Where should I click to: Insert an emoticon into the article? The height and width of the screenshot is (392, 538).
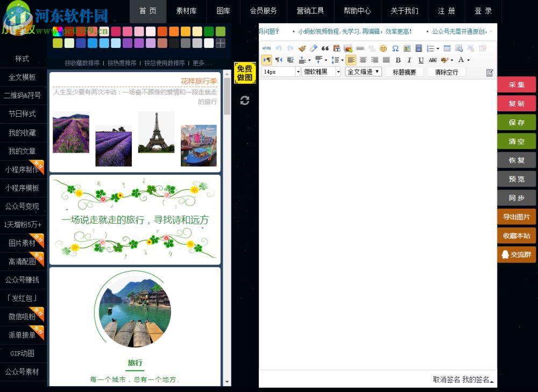(384, 47)
